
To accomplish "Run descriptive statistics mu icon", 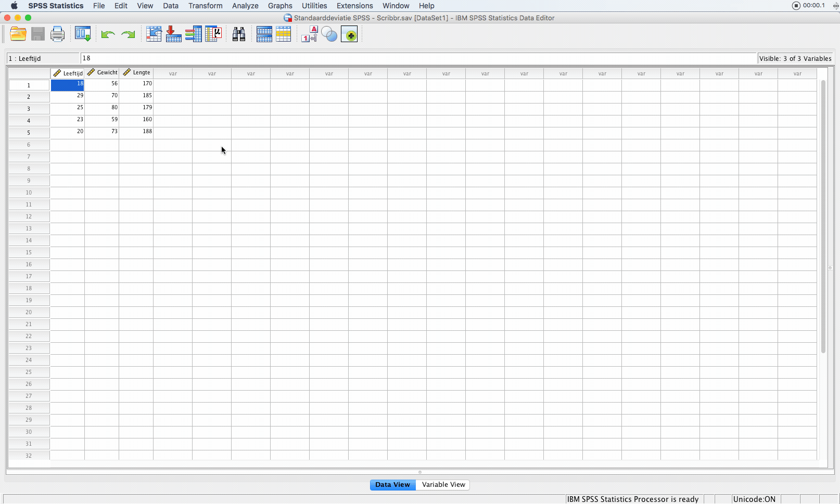I will tap(213, 34).
